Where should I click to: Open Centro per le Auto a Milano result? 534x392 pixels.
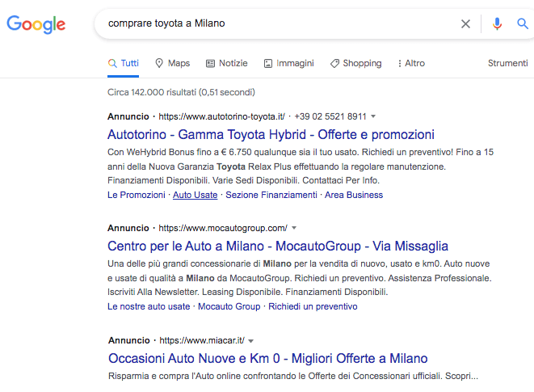click(277, 247)
